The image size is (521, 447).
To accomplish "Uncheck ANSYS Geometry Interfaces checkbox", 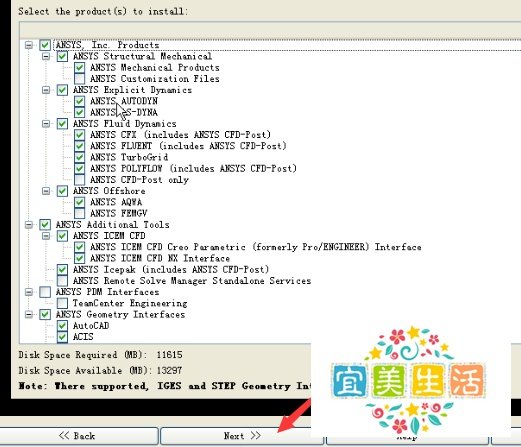I will [45, 314].
